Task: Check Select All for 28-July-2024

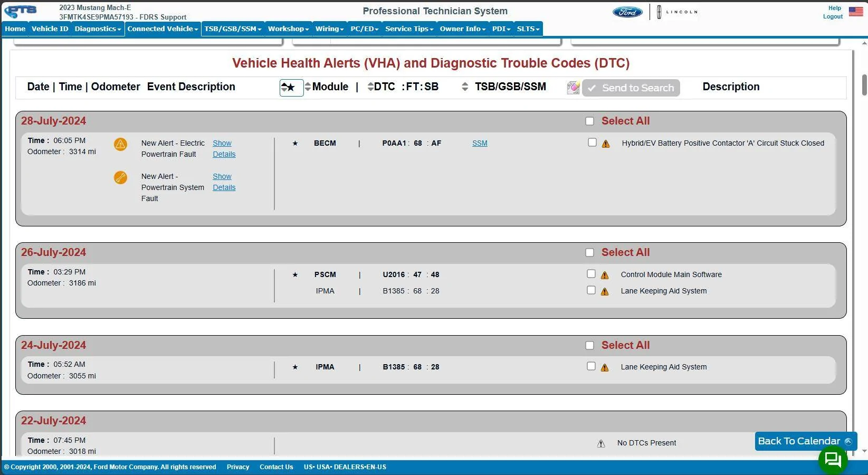Action: click(590, 121)
